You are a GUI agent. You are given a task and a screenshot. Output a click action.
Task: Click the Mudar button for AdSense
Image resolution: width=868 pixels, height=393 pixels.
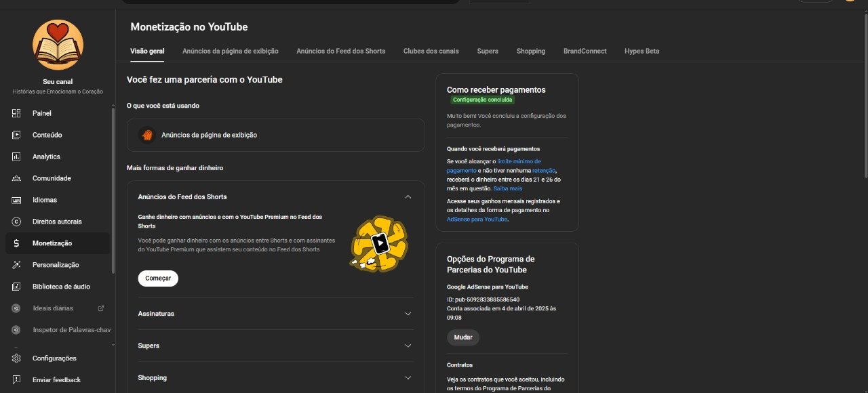[463, 337]
